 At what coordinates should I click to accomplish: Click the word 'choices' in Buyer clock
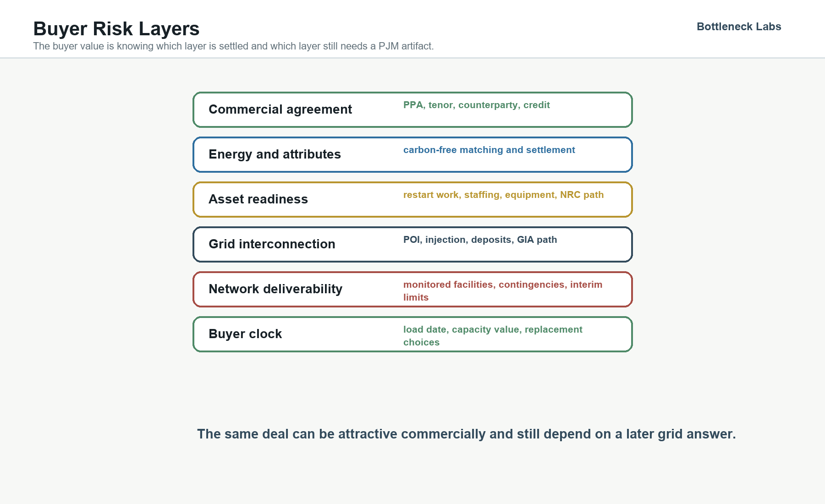click(x=421, y=342)
